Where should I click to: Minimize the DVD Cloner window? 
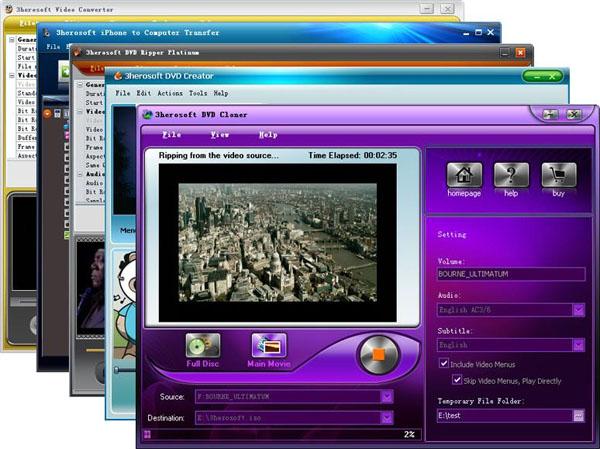coord(550,114)
